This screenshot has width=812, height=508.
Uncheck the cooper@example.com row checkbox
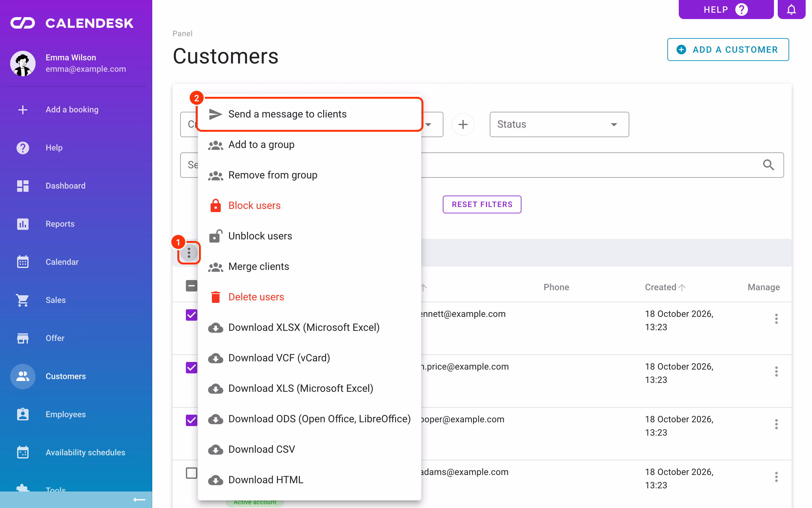tap(192, 420)
